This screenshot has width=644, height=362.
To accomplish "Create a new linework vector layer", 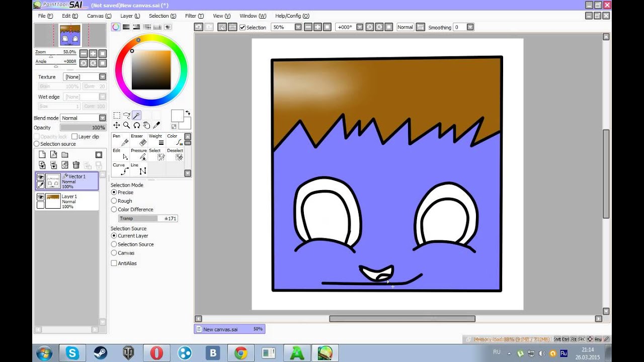I will pos(53,155).
